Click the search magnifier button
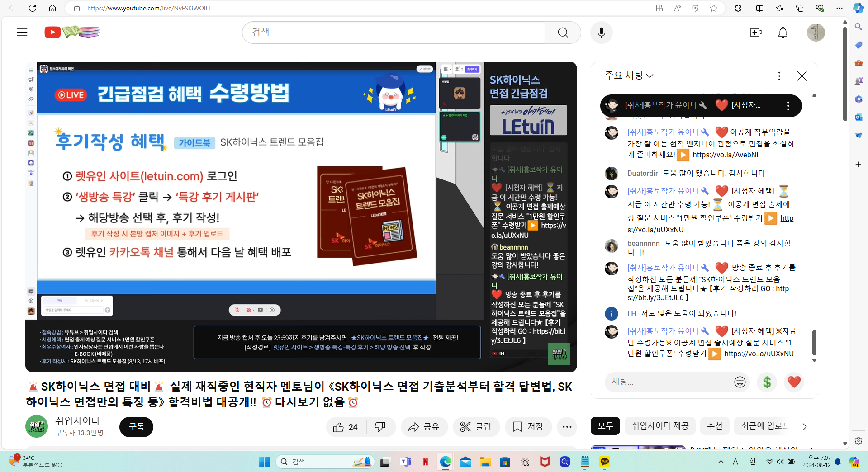This screenshot has width=868, height=472. click(563, 33)
